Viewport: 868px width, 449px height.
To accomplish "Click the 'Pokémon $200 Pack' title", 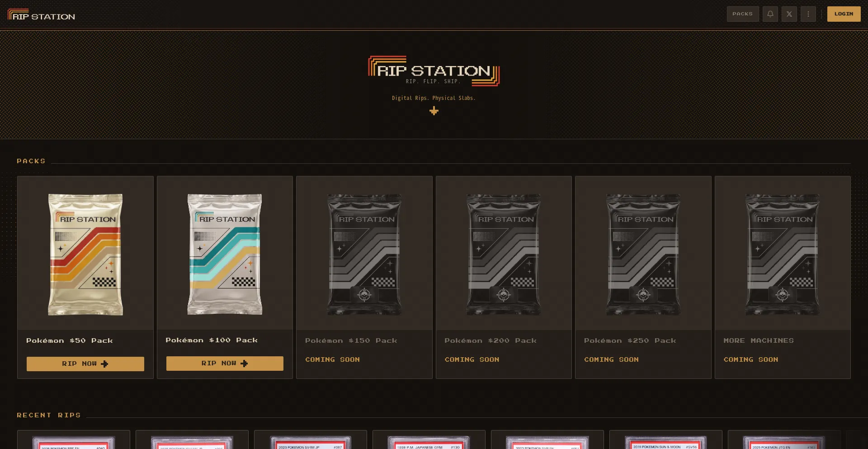I will (491, 340).
